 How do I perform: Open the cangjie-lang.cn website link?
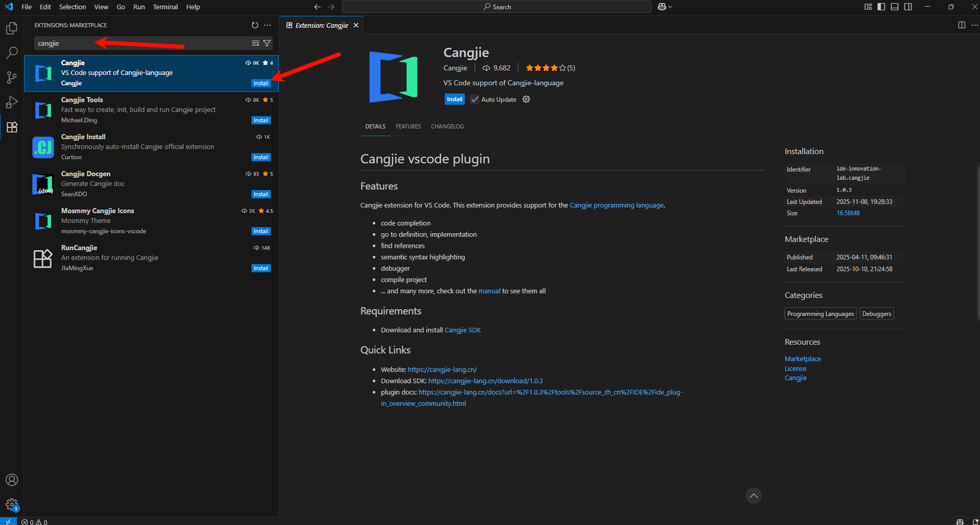click(x=442, y=369)
